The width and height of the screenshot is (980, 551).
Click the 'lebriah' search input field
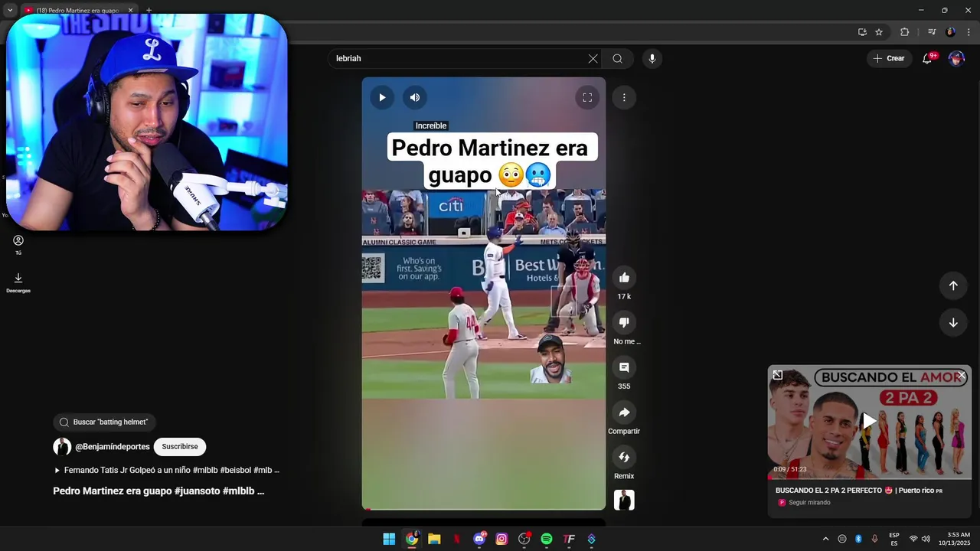click(458, 58)
